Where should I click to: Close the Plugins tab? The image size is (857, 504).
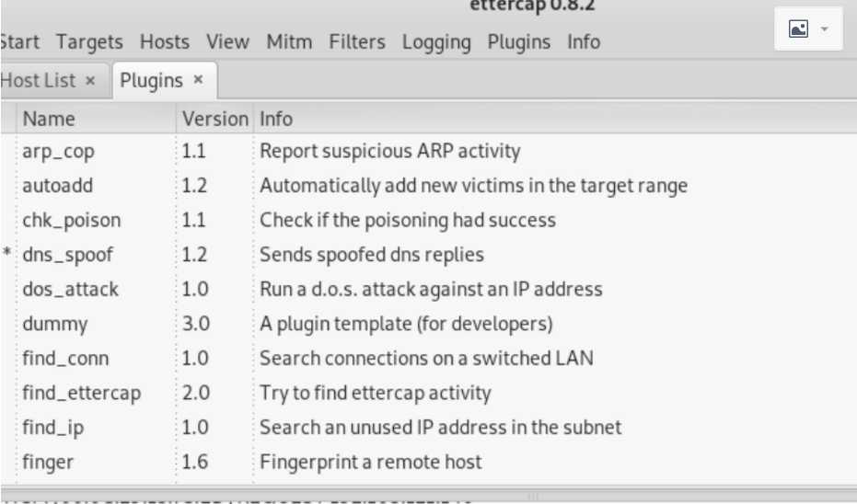click(199, 80)
